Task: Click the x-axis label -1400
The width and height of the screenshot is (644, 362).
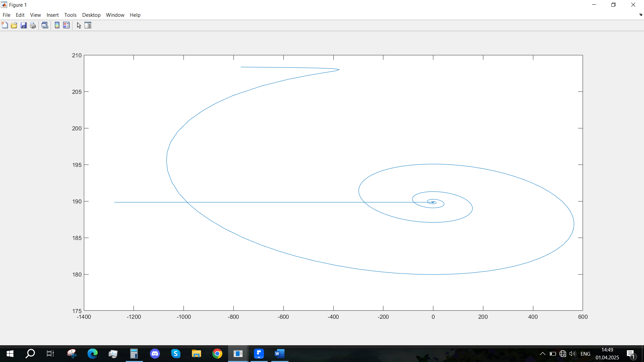Action: [x=84, y=317]
